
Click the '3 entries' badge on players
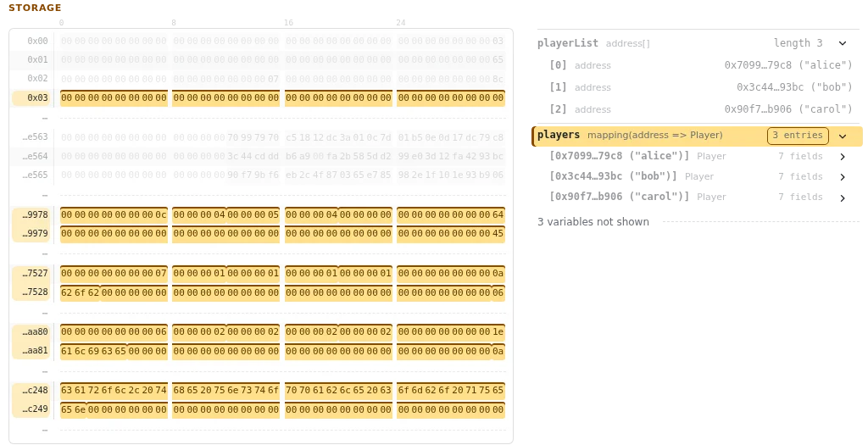click(x=798, y=136)
